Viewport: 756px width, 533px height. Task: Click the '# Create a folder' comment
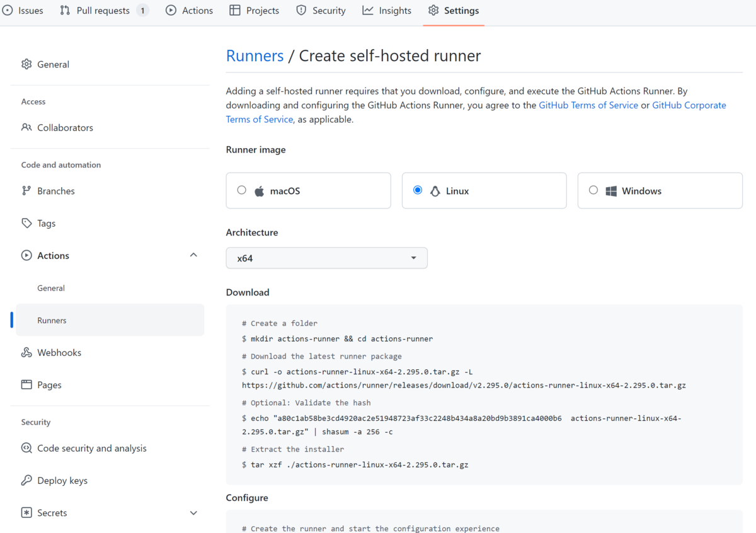pos(280,323)
